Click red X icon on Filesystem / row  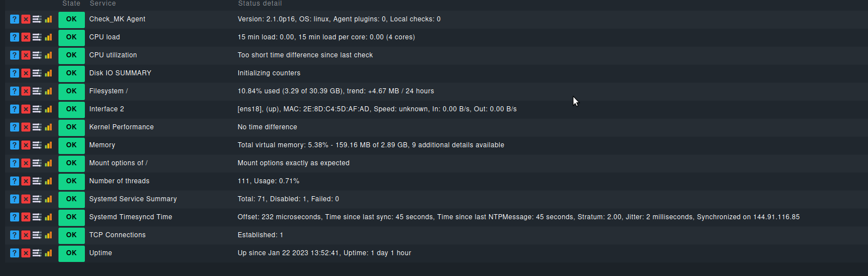pyautogui.click(x=26, y=91)
